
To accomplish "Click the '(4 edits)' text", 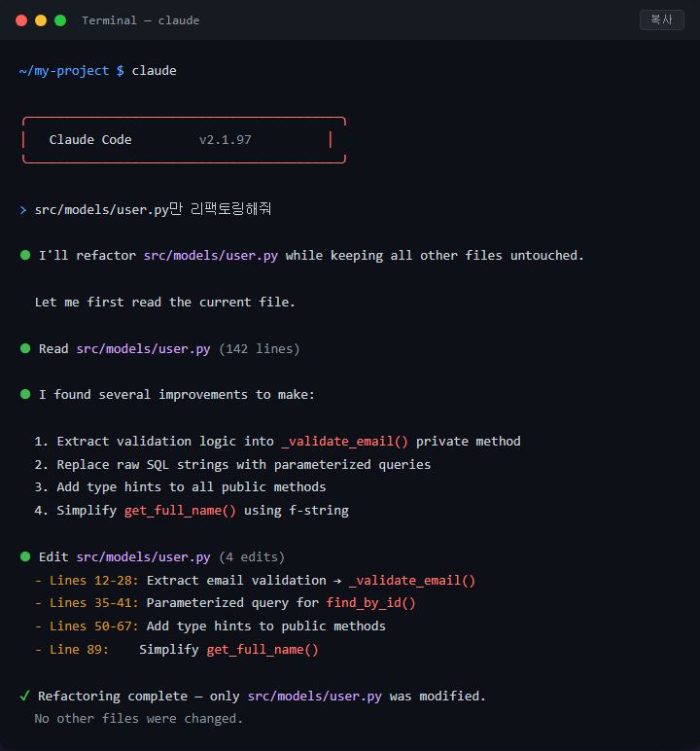I will coord(252,557).
